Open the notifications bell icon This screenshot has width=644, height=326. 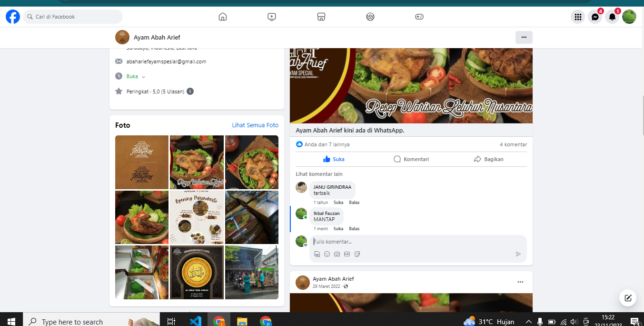[x=612, y=17]
